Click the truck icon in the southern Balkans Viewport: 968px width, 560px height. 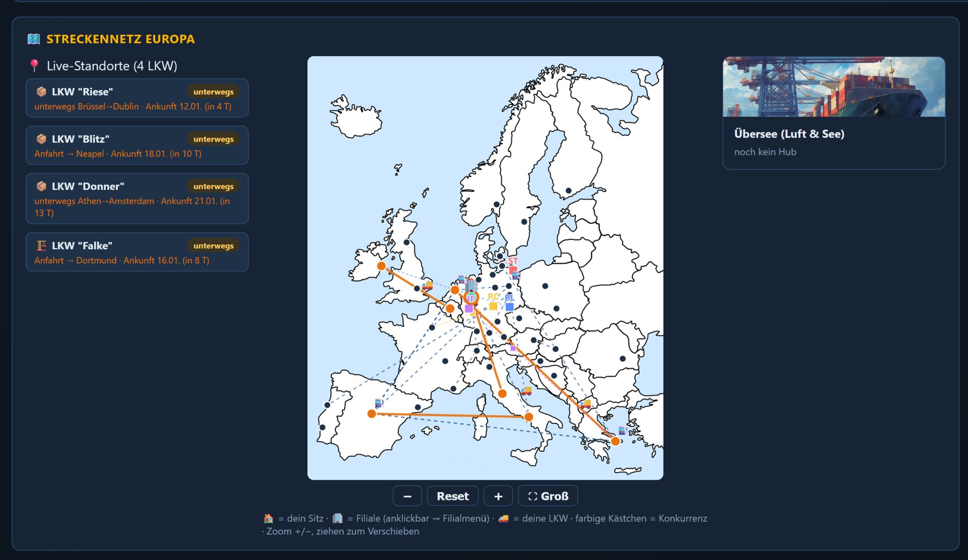[585, 404]
